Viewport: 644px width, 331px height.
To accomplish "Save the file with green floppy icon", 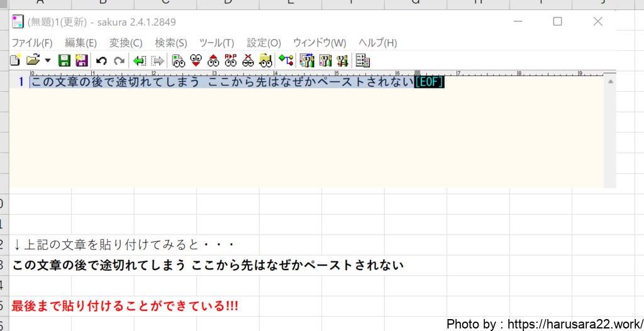I will pyautogui.click(x=64, y=60).
